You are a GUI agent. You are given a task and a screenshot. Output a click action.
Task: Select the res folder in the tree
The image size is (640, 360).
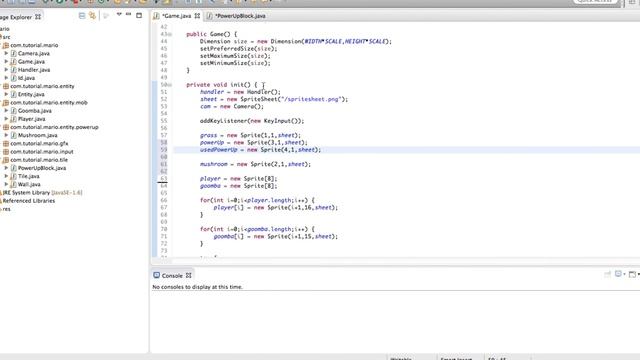[x=7, y=209]
